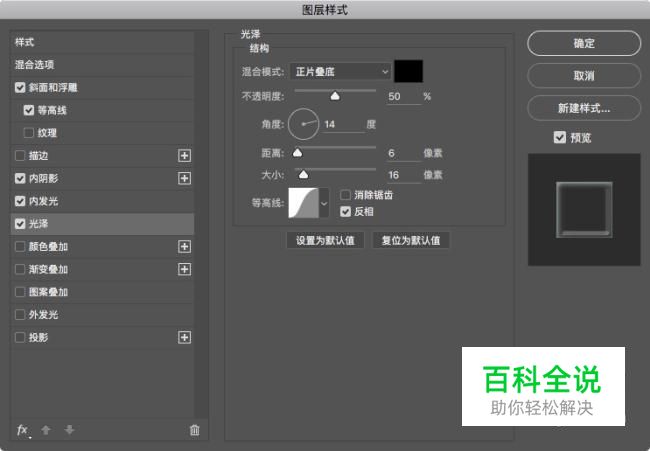650x451 pixels.
Task: Enable the 外发光 checkbox
Action: pos(20,315)
